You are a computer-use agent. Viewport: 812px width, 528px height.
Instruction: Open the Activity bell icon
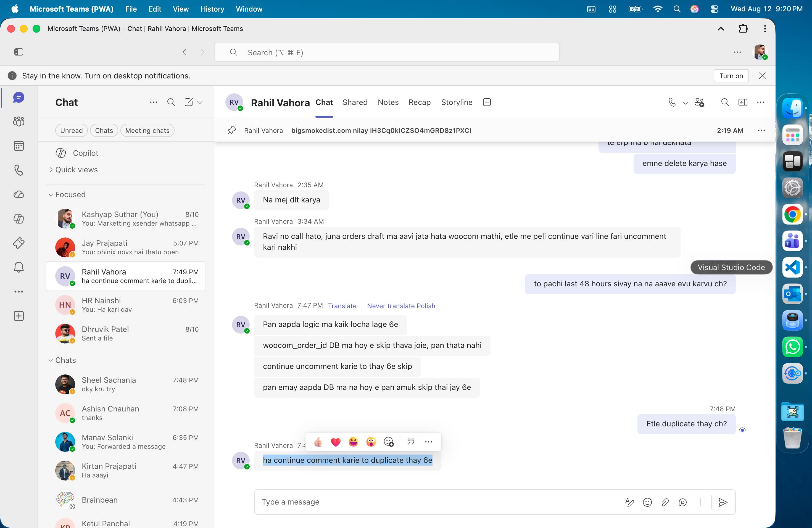click(19, 267)
